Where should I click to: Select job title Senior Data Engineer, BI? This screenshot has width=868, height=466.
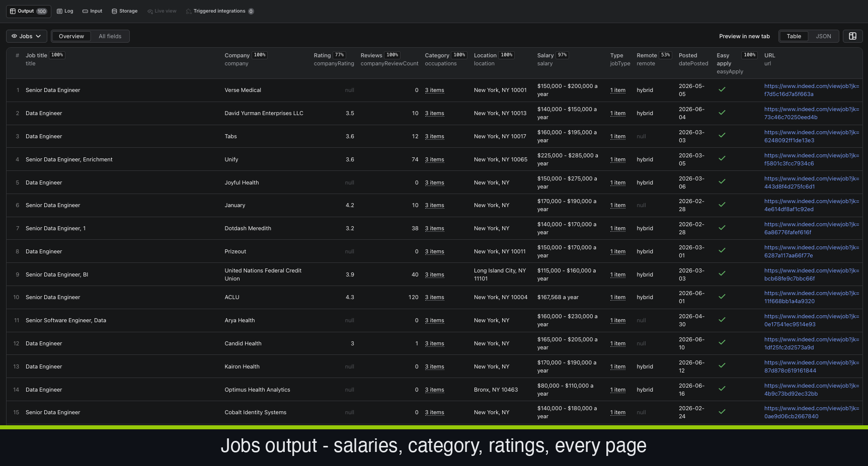tap(57, 274)
